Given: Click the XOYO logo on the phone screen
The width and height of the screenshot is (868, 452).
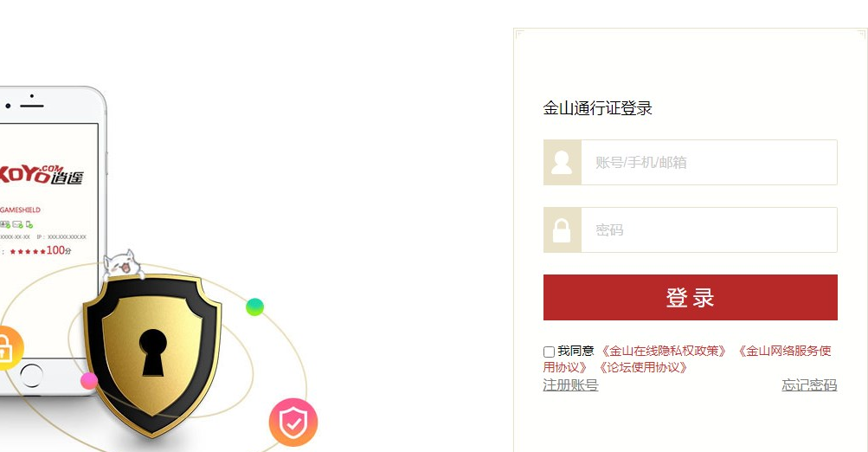Looking at the screenshot, I should tap(41, 174).
